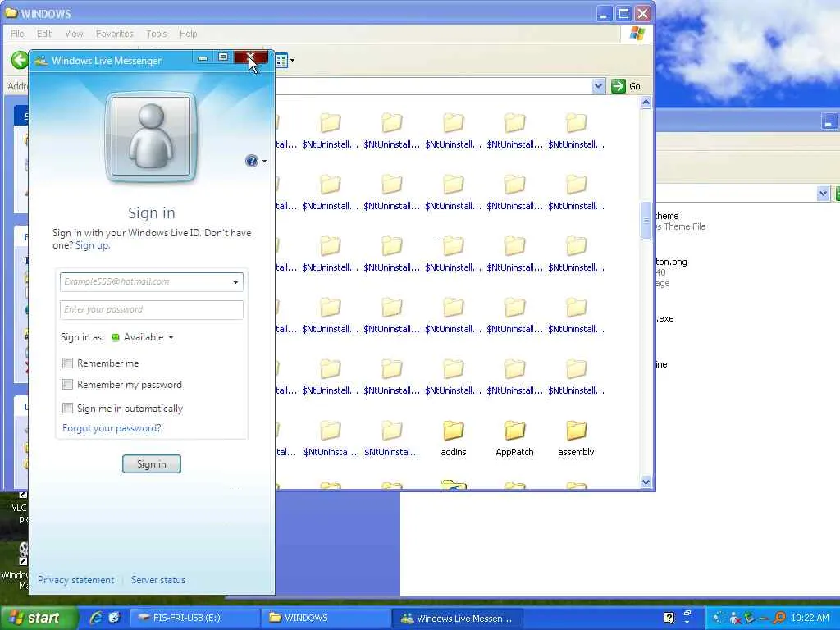Click scroll down arrow in WINDOWS explorer
840x630 pixels.
pyautogui.click(x=646, y=482)
